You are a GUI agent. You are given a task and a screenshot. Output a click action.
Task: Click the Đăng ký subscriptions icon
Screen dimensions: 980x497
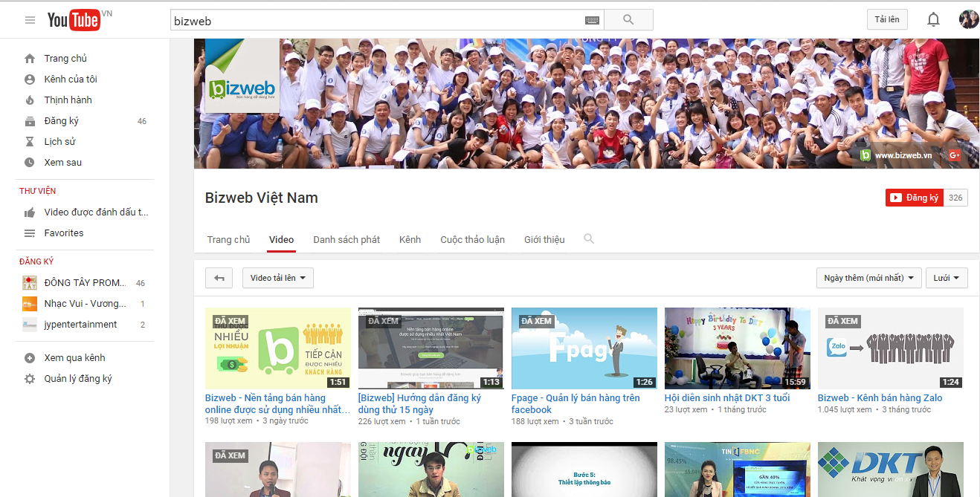pos(30,121)
